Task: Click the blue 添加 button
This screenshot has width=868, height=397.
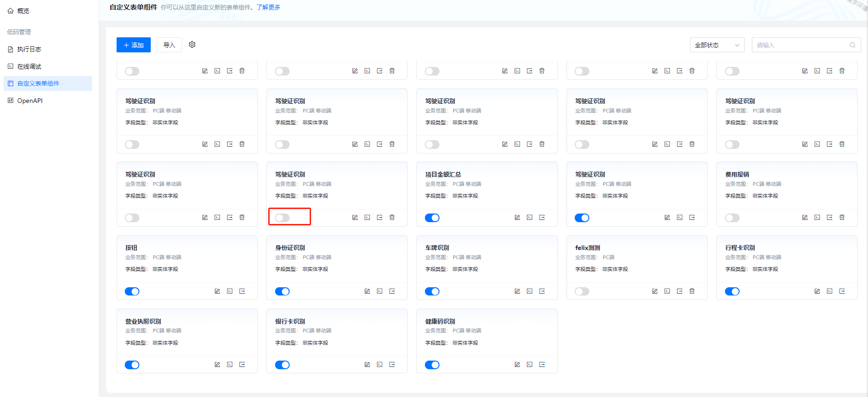Action: point(133,45)
